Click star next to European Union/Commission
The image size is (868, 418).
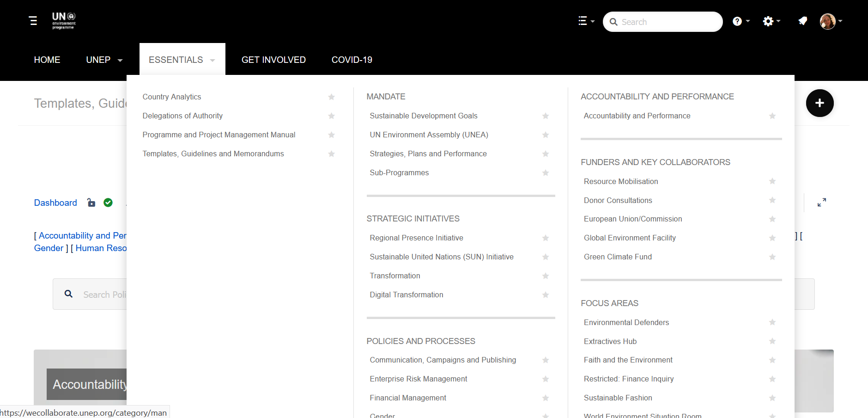click(x=772, y=219)
